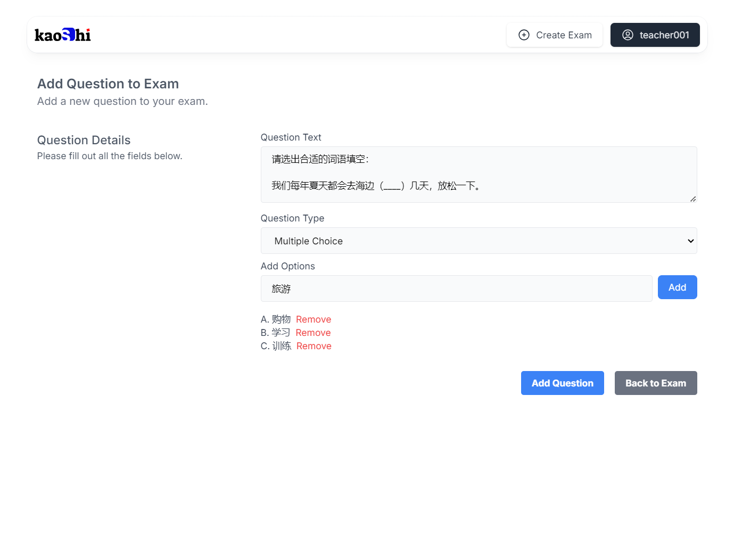
Task: Click the Add Options field label
Action: tap(287, 266)
